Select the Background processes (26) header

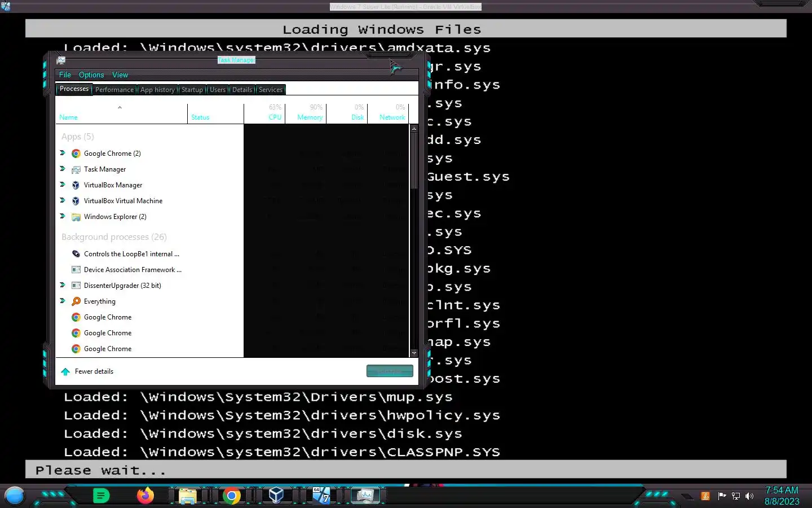click(x=114, y=237)
